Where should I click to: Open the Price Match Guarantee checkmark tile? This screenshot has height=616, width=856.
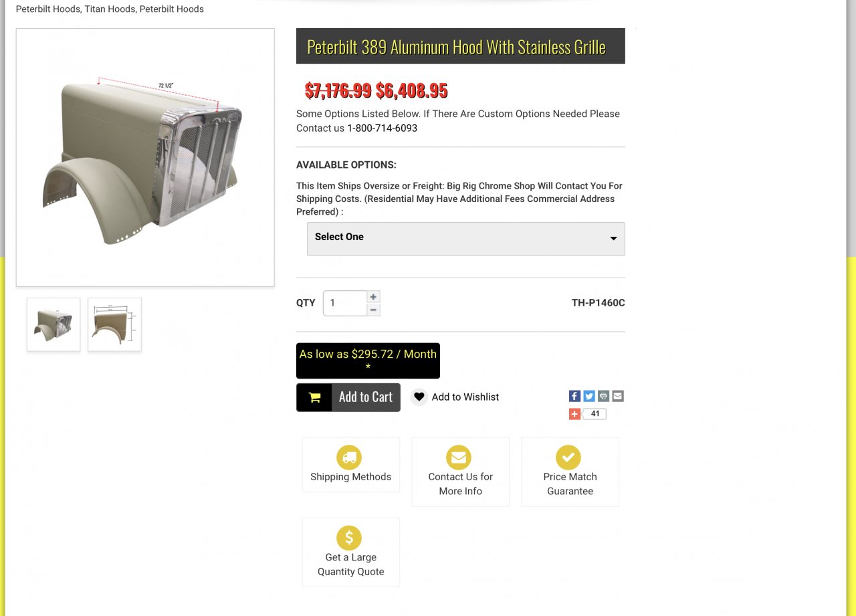[570, 472]
